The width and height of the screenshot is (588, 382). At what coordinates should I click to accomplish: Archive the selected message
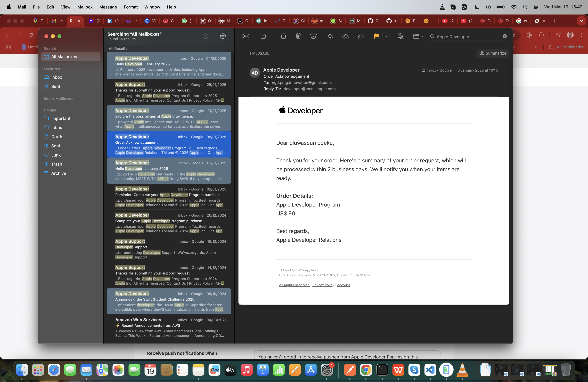coord(283,36)
